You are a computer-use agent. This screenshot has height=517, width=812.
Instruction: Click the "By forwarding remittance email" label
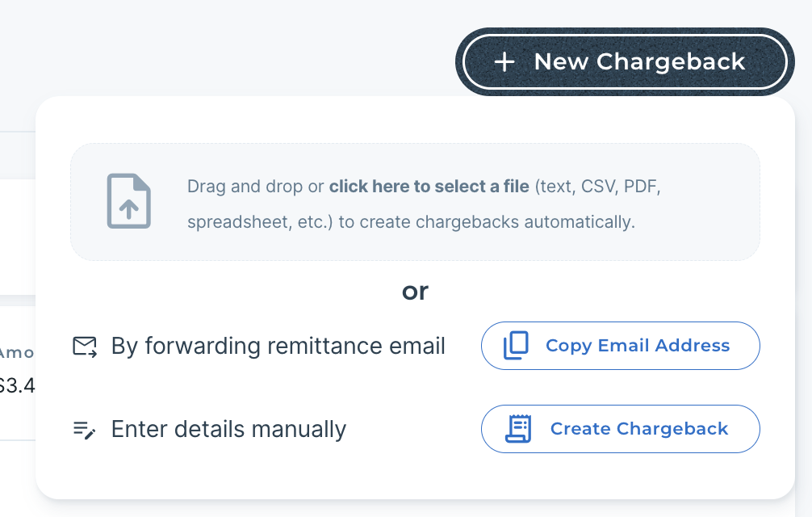[x=278, y=347]
